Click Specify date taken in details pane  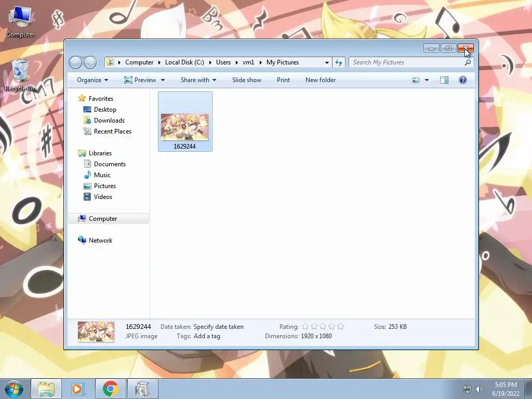219,327
